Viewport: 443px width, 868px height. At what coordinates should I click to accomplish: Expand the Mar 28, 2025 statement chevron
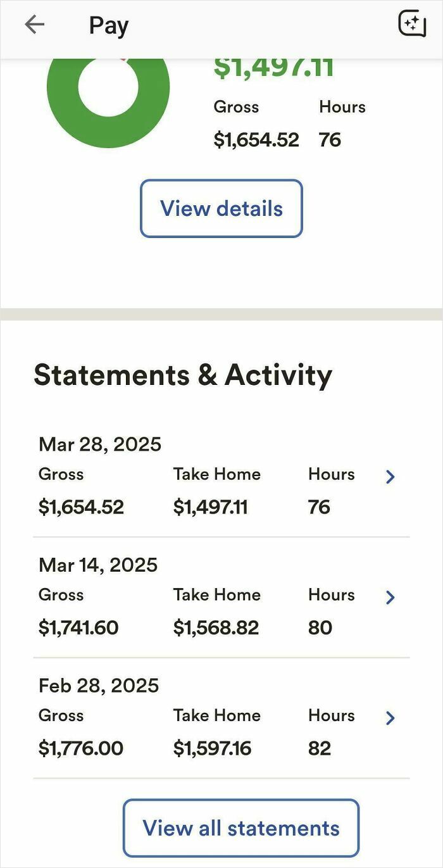[x=390, y=477]
